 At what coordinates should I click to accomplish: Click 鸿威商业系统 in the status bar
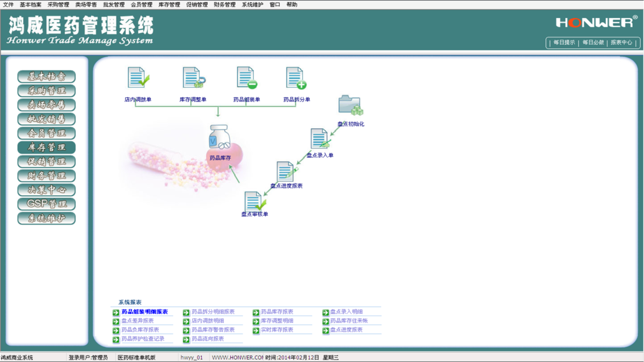[x=17, y=358]
